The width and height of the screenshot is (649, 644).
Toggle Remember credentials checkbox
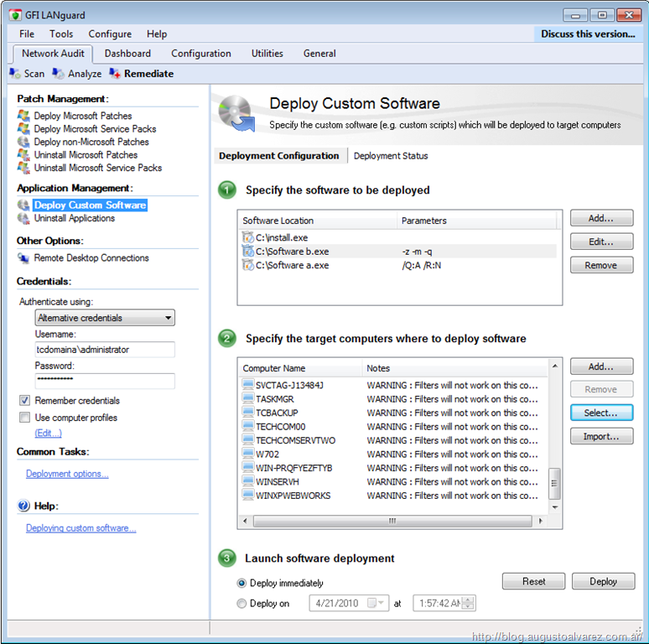24,401
